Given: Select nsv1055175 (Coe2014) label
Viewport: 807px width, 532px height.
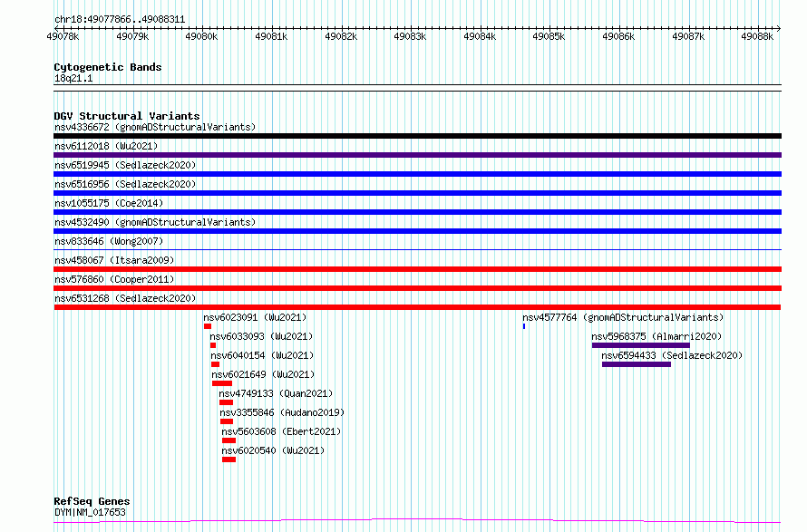Looking at the screenshot, I should [x=109, y=203].
